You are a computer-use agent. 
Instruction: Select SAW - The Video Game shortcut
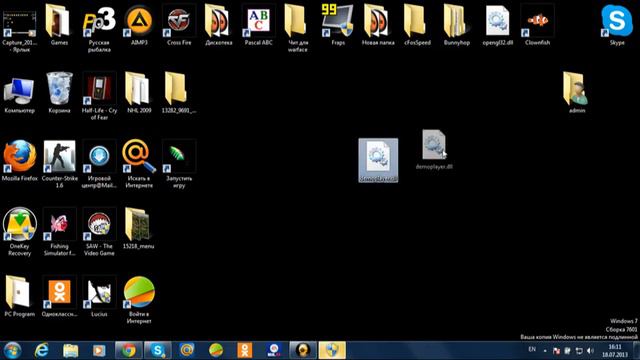tap(99, 232)
